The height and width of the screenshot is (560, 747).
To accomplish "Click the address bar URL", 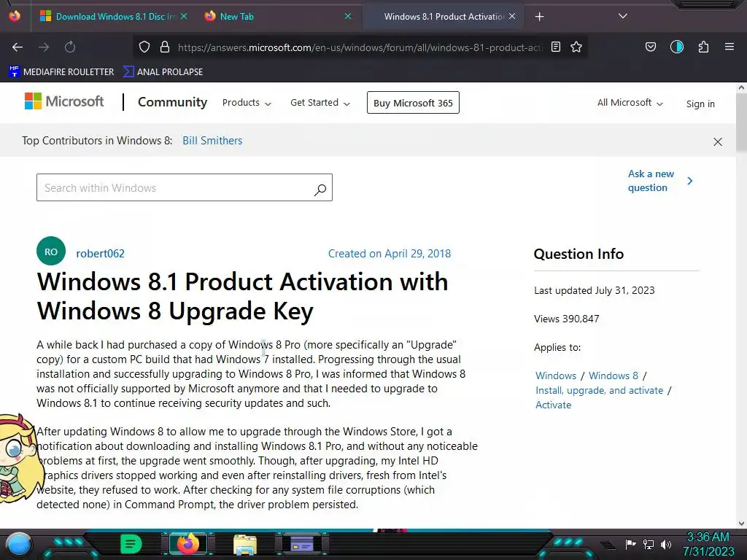I will [x=359, y=47].
